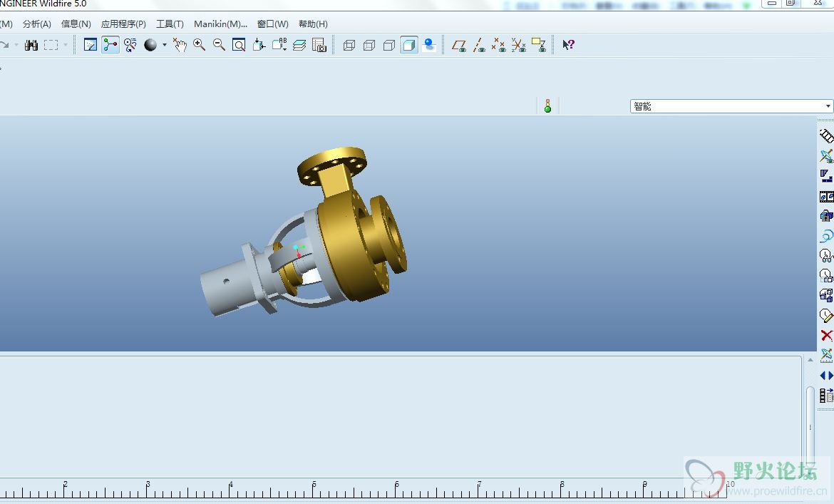Open the layers stack icon in toolbar
The width and height of the screenshot is (834, 504).
point(299,45)
